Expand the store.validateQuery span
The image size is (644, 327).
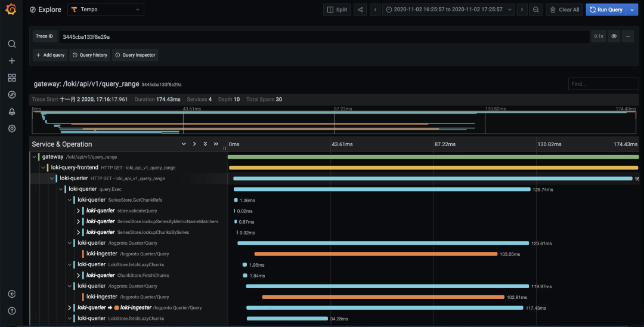point(79,211)
